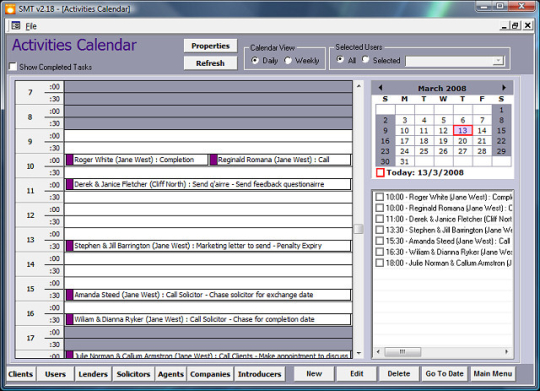This screenshot has width=540, height=391.
Task: Open the Clients section
Action: point(21,374)
